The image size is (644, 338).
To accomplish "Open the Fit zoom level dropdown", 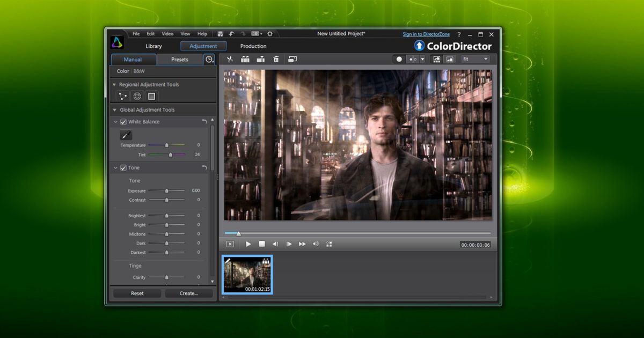I will [x=475, y=59].
